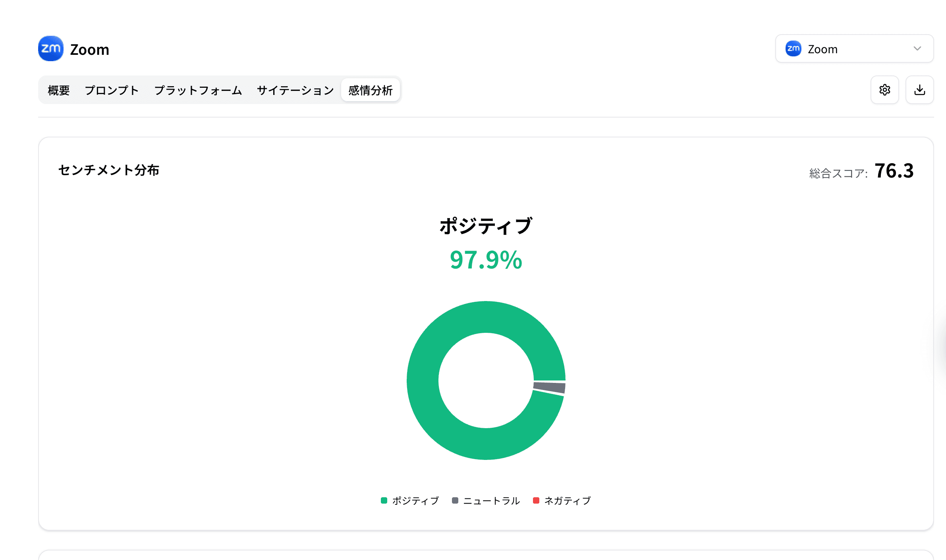Click the green legend color square
Screen dimensions: 946x560
click(383, 500)
